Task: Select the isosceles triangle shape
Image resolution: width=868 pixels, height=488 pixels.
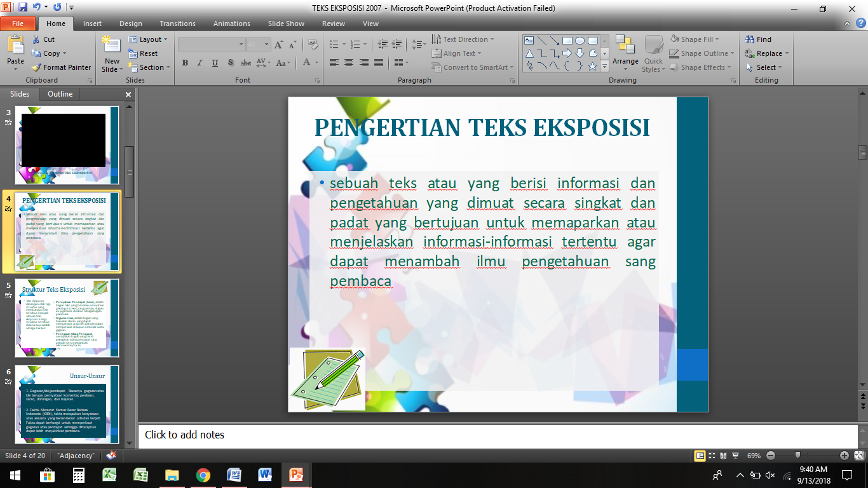Action: click(529, 53)
